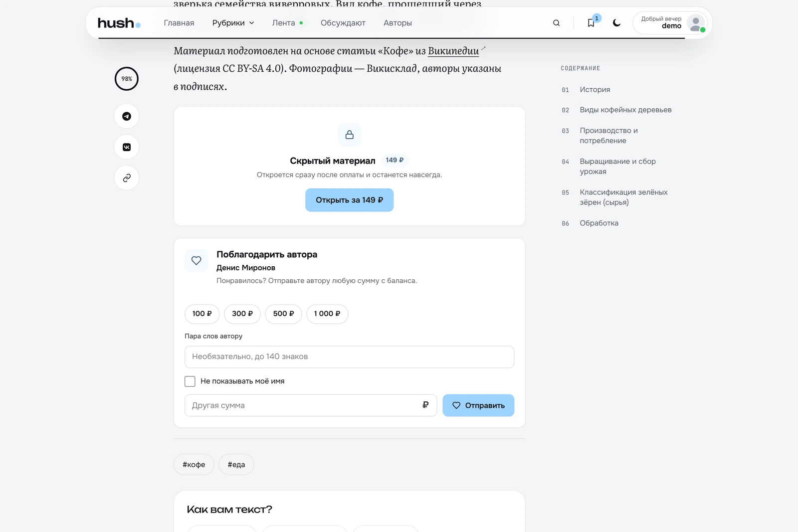
Task: Expand the Рубрики dropdown menu
Action: coord(233,23)
